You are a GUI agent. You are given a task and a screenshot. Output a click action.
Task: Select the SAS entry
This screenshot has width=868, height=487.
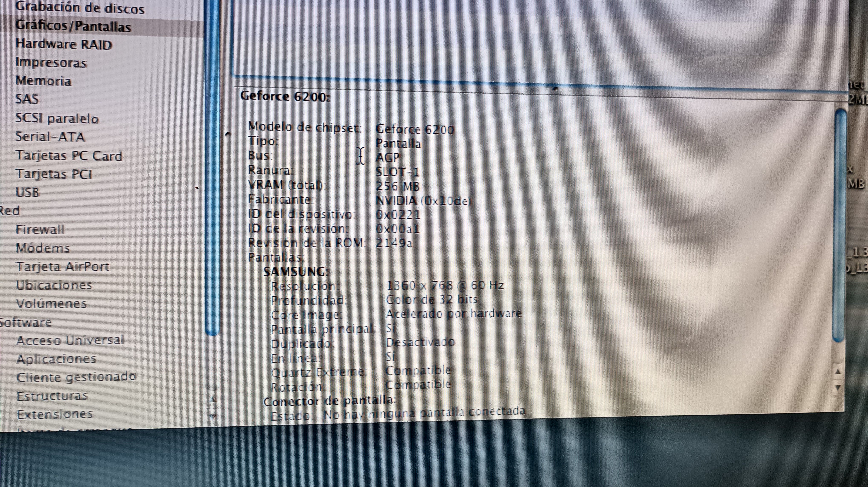[27, 99]
